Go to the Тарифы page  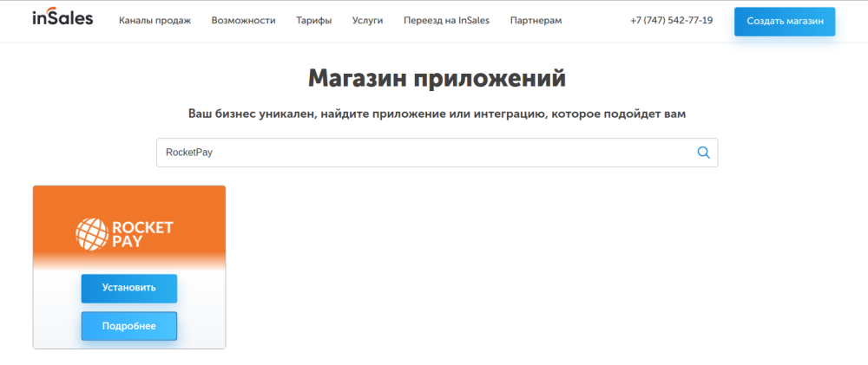coord(314,21)
